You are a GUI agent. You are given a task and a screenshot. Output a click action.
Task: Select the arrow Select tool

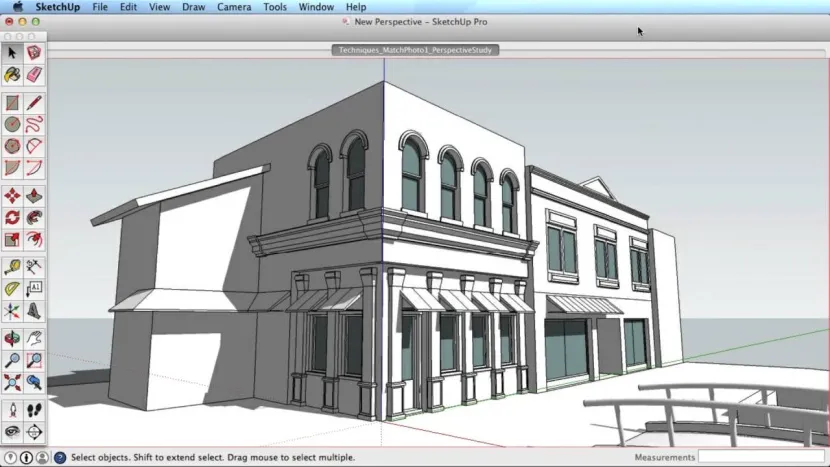click(12, 53)
